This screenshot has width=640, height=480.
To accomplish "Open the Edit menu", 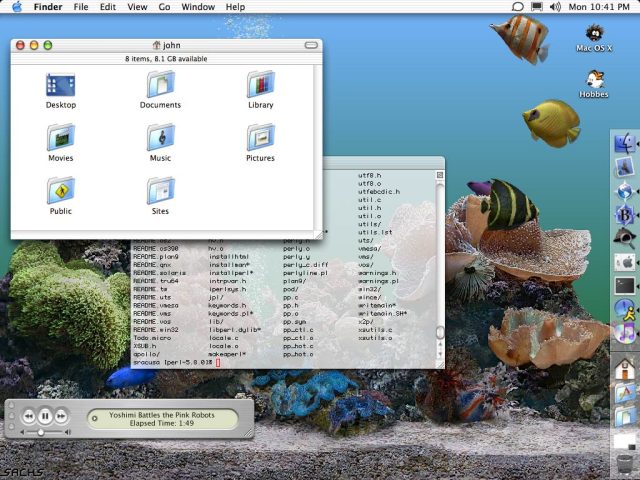I will point(108,7).
